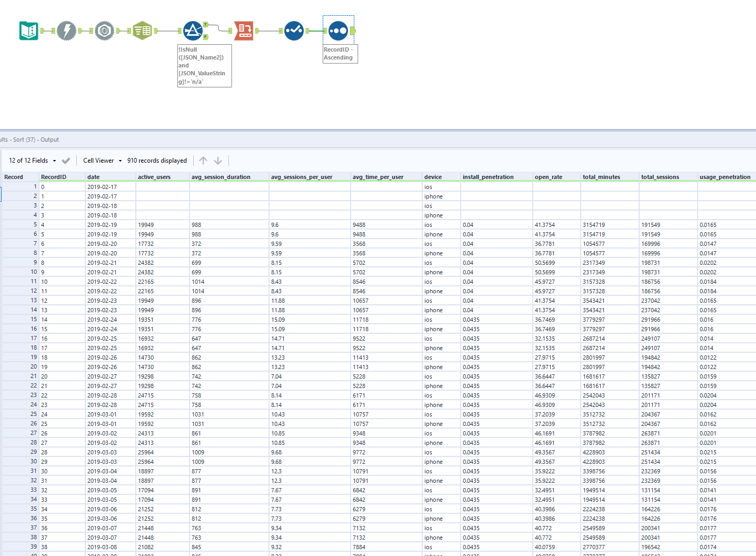Select the Sort tool labeled RecordID - Ascending
This screenshot has width=756, height=556.
(x=339, y=31)
